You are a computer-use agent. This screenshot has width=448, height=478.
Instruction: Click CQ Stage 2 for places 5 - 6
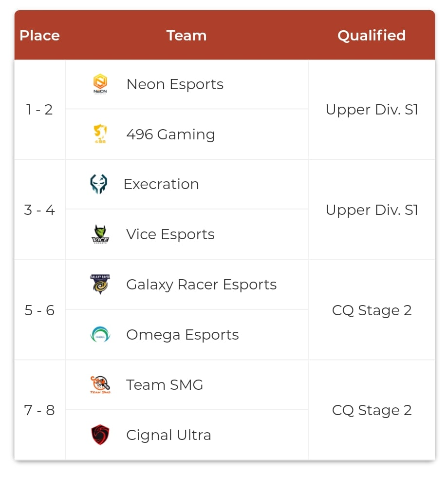point(372,310)
